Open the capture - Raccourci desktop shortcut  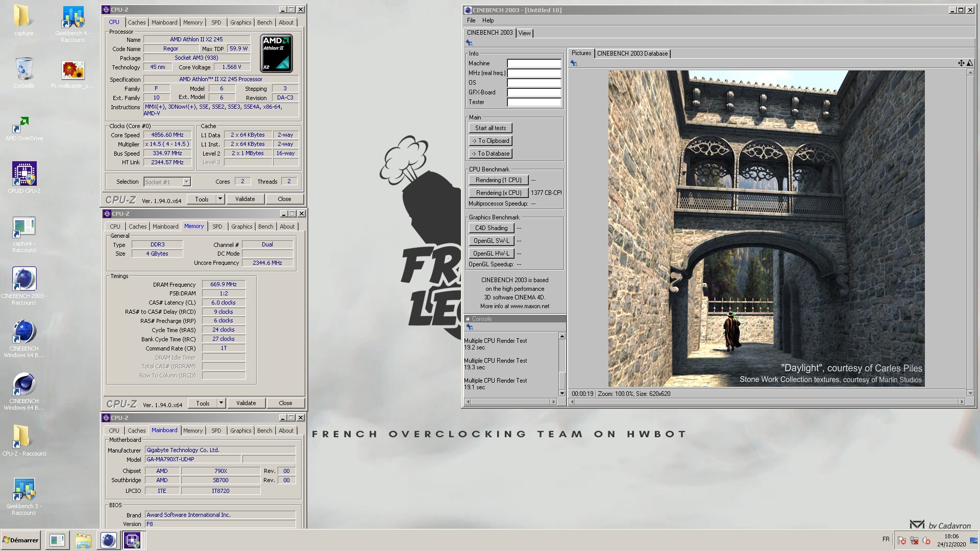[24, 235]
